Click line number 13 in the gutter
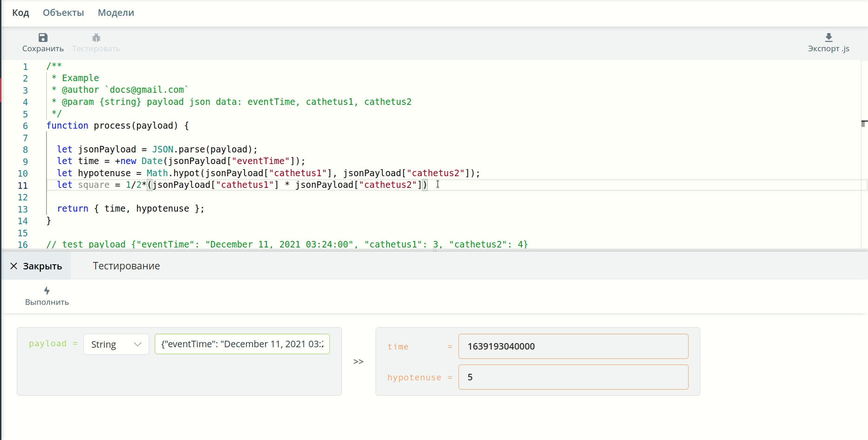 pos(23,209)
